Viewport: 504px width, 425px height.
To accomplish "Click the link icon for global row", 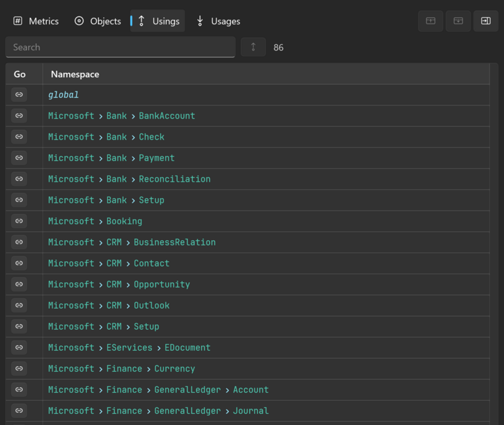I will (19, 95).
